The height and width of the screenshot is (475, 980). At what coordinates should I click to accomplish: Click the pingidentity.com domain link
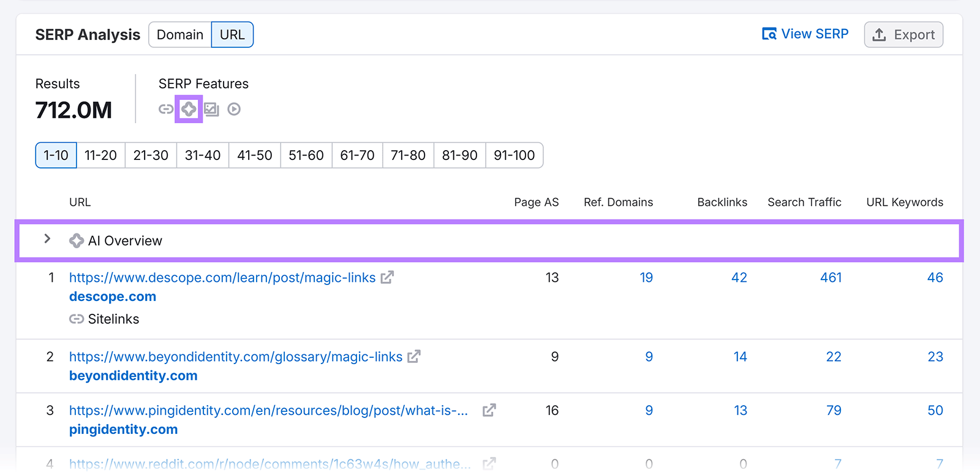coord(123,430)
